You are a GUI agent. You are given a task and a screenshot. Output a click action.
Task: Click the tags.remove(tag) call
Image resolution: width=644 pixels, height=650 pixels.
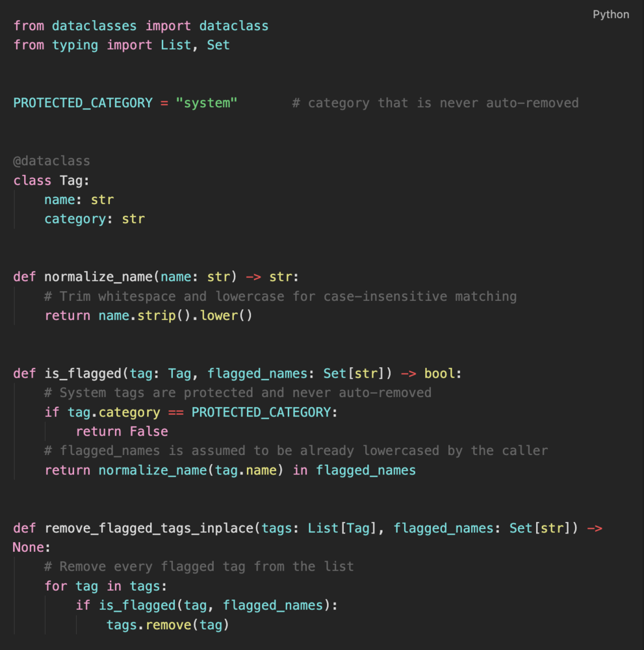[x=168, y=625]
